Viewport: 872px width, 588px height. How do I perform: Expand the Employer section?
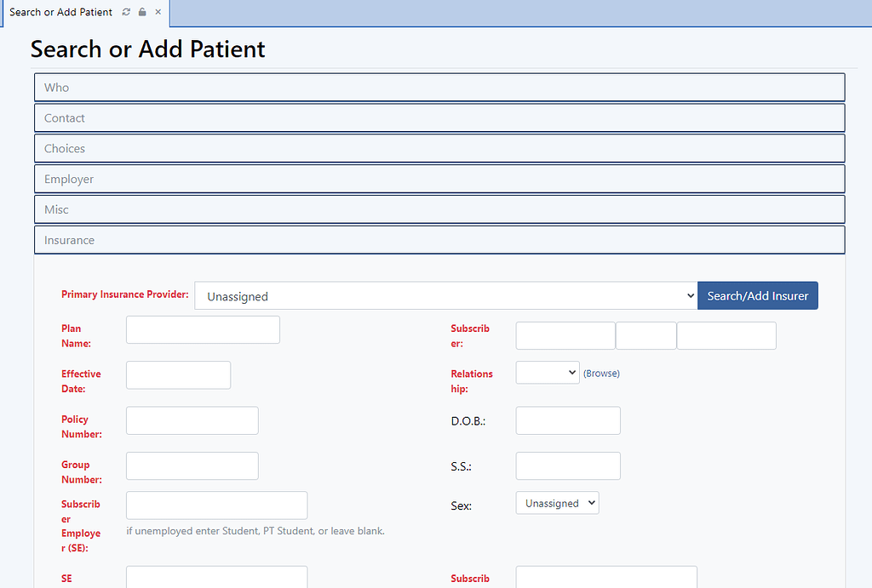pyautogui.click(x=439, y=179)
